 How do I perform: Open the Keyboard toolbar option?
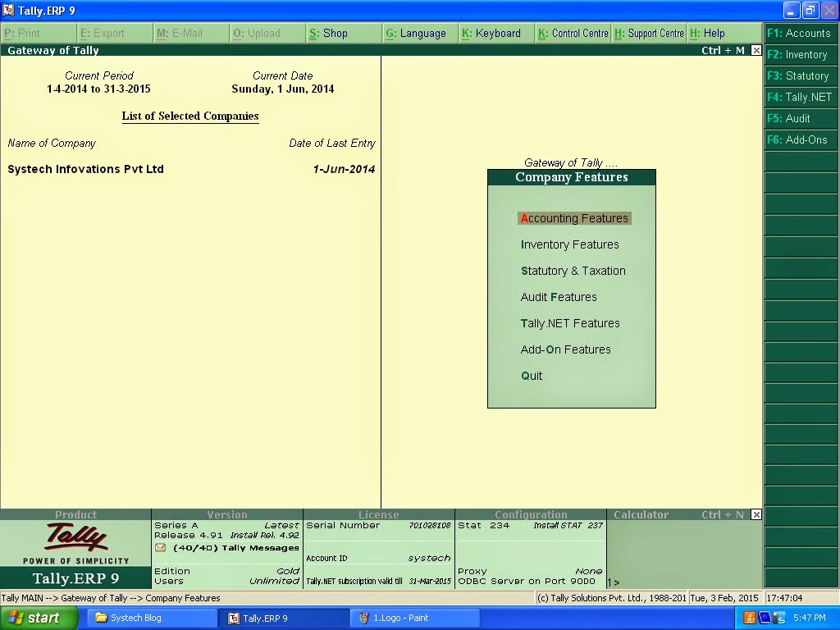click(496, 33)
